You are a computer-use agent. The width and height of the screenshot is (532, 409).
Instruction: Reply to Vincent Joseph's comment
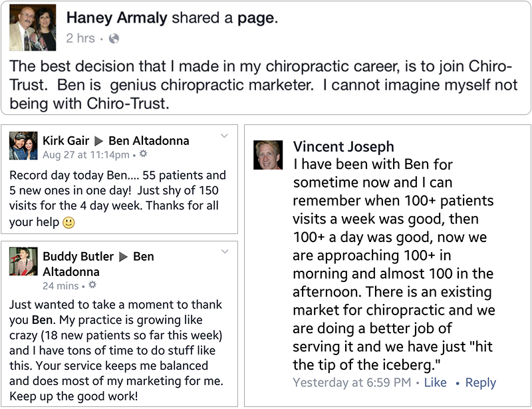480,383
